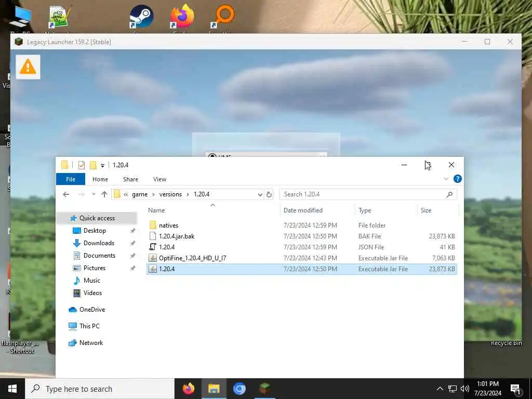
Task: Unpin Pictures using its pin icon
Action: [132, 269]
